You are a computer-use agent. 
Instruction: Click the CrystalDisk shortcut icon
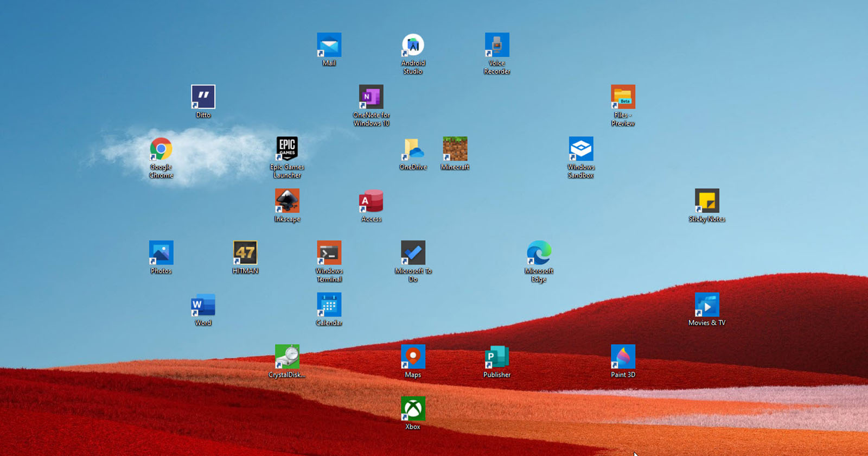[x=287, y=357]
